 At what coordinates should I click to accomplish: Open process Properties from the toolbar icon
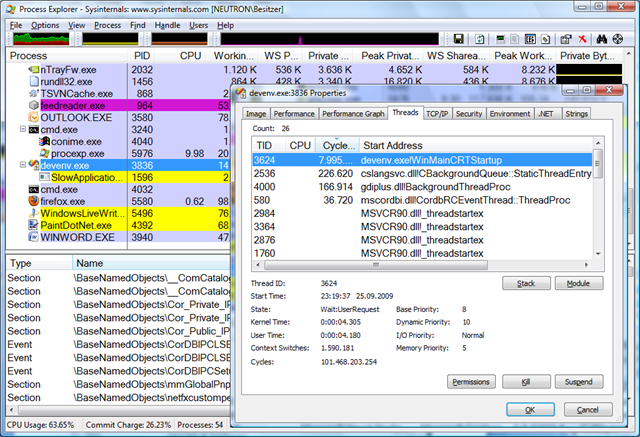coord(566,39)
